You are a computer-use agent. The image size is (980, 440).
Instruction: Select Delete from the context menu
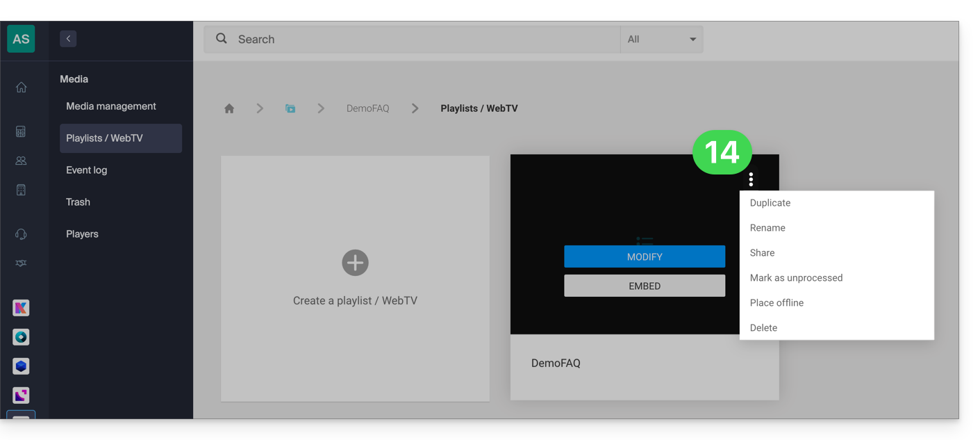[x=763, y=328]
